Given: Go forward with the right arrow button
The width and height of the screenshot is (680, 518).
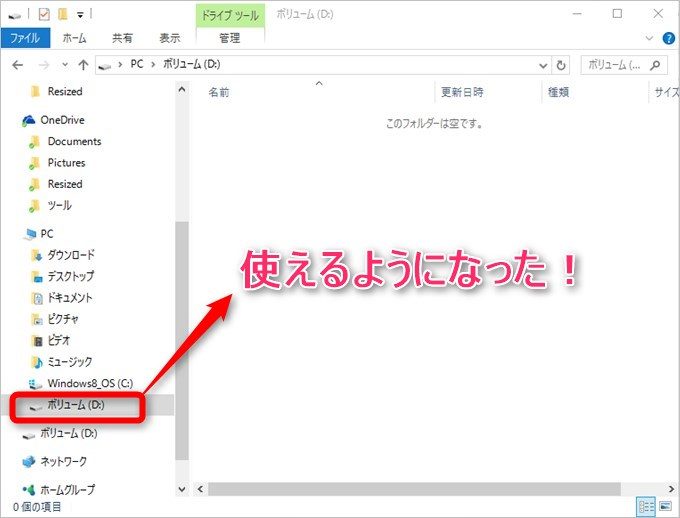Looking at the screenshot, I should point(44,65).
